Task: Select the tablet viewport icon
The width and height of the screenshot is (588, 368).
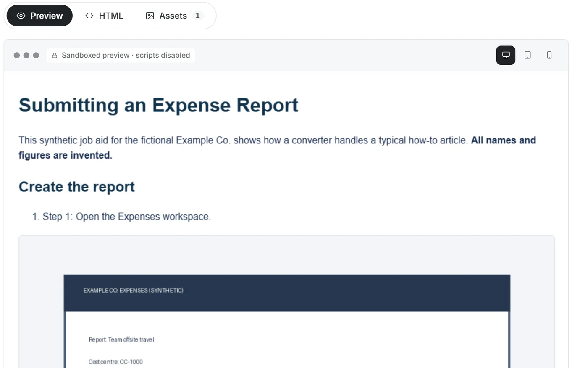Action: (528, 55)
